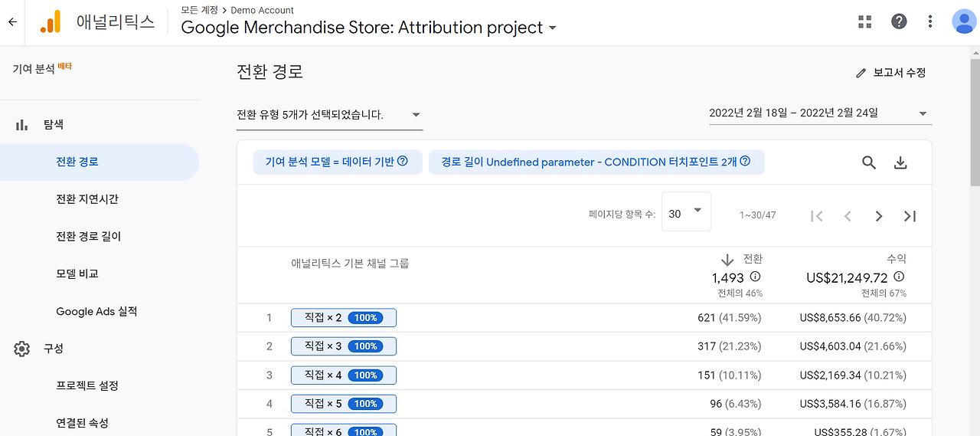
Task: Click 1~30/47 pagination range text
Action: click(758, 215)
